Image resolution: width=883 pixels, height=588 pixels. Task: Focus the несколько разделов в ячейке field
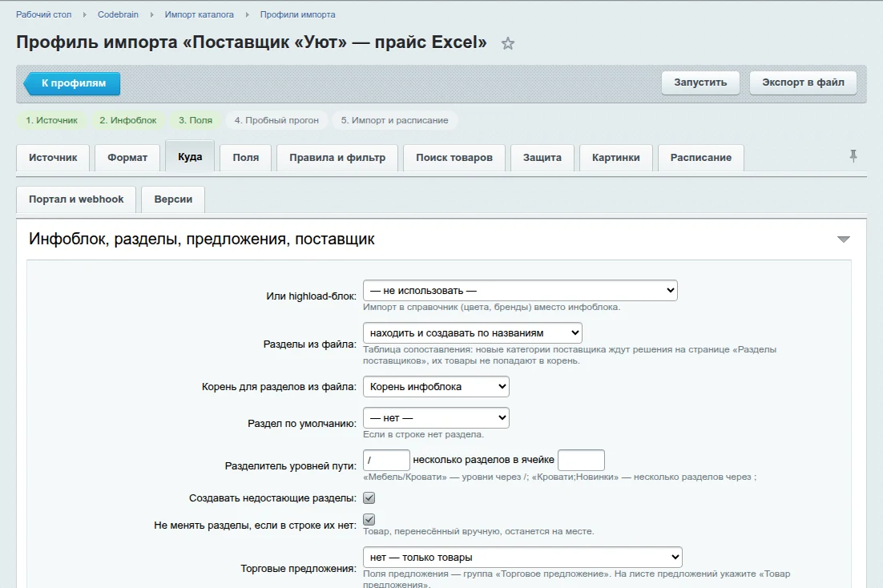581,460
